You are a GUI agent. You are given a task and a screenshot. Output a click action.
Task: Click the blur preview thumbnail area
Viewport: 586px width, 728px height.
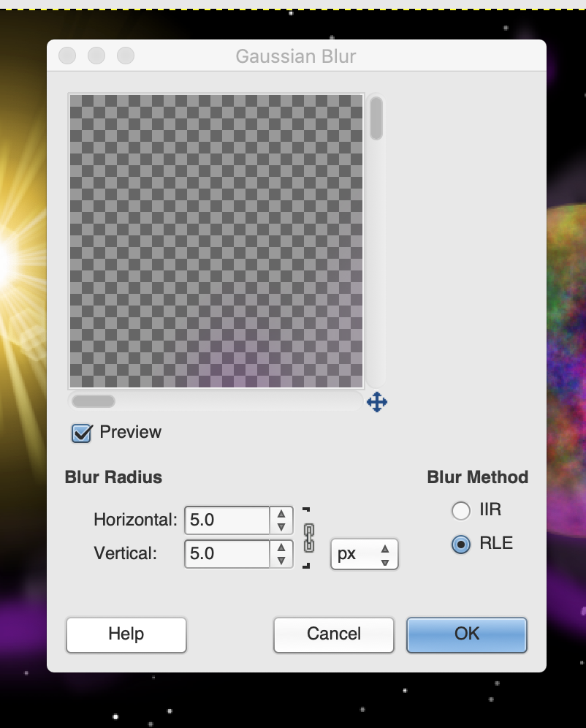216,241
